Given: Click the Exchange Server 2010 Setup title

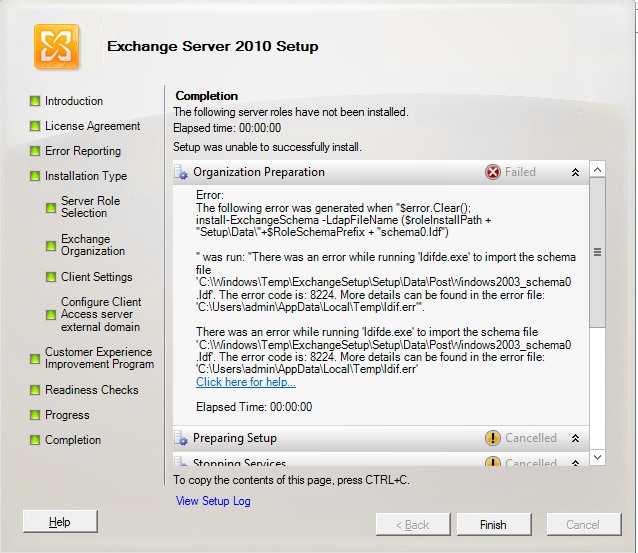Looking at the screenshot, I should pos(213,46).
